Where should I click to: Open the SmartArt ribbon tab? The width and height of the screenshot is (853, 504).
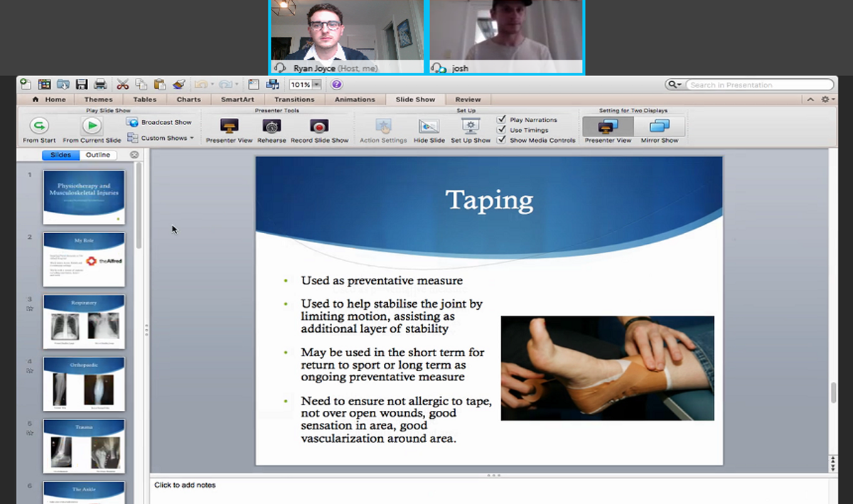pyautogui.click(x=237, y=100)
